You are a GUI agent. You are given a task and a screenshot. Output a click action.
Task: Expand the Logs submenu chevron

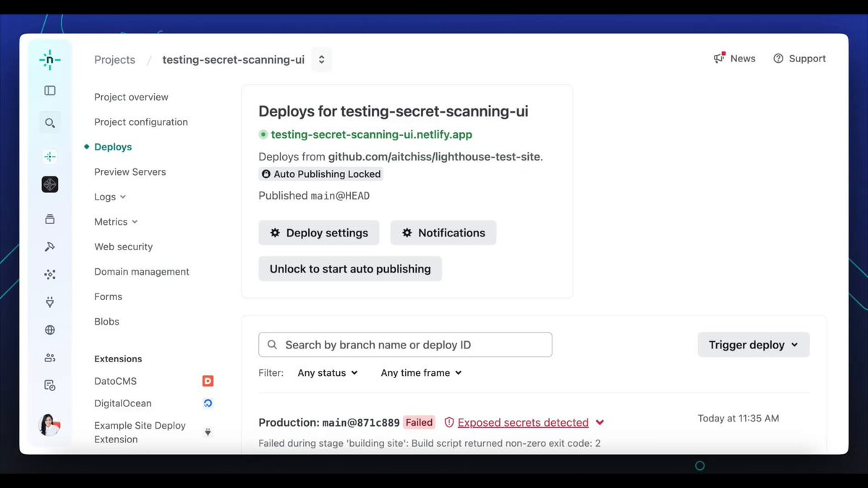122,197
